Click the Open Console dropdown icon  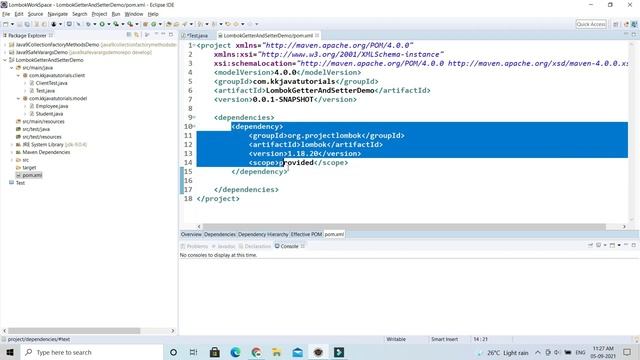620,245
